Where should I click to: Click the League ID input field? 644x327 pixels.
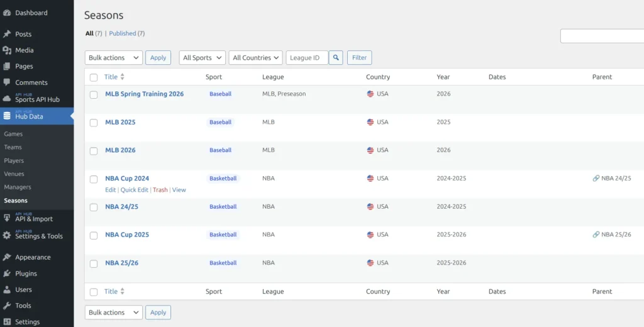tap(307, 57)
